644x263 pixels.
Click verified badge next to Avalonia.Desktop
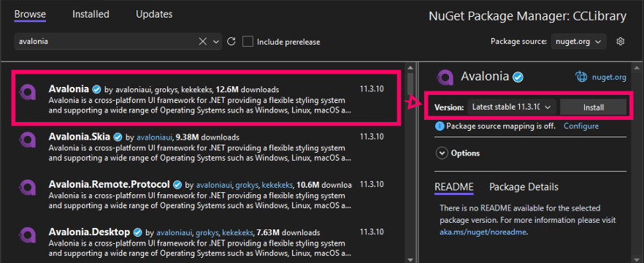pos(138,232)
